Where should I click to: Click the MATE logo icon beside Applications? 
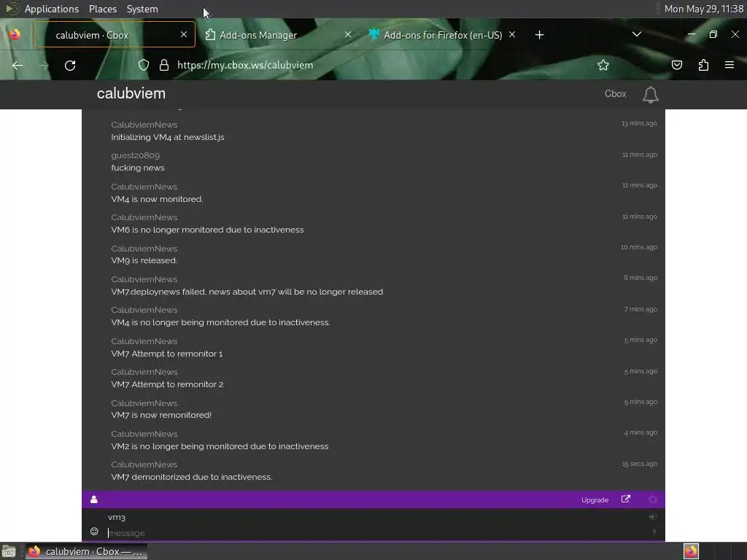pyautogui.click(x=12, y=9)
